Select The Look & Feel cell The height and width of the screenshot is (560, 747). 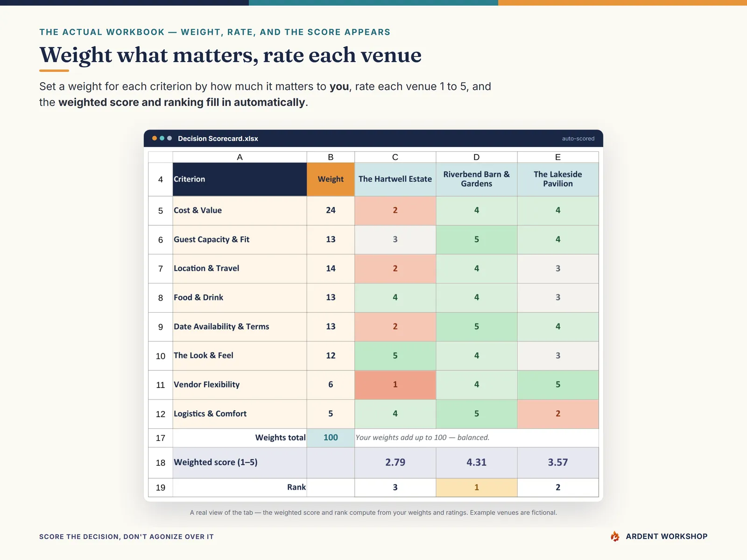point(240,356)
